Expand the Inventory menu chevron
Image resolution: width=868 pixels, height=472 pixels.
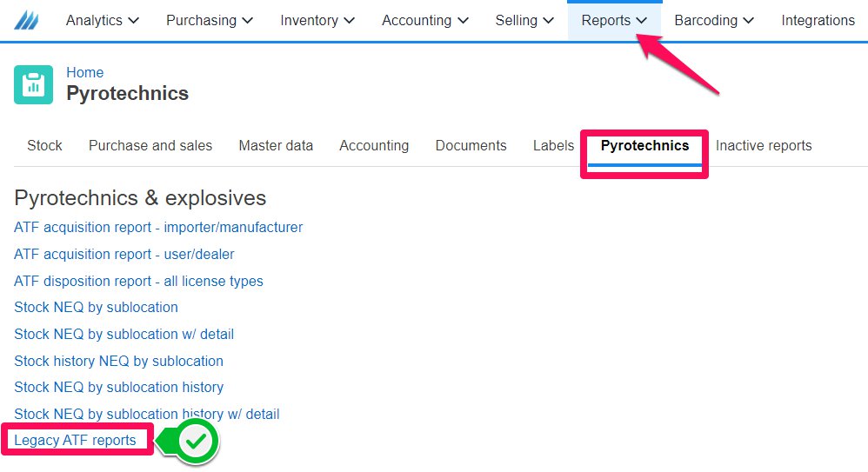point(349,21)
